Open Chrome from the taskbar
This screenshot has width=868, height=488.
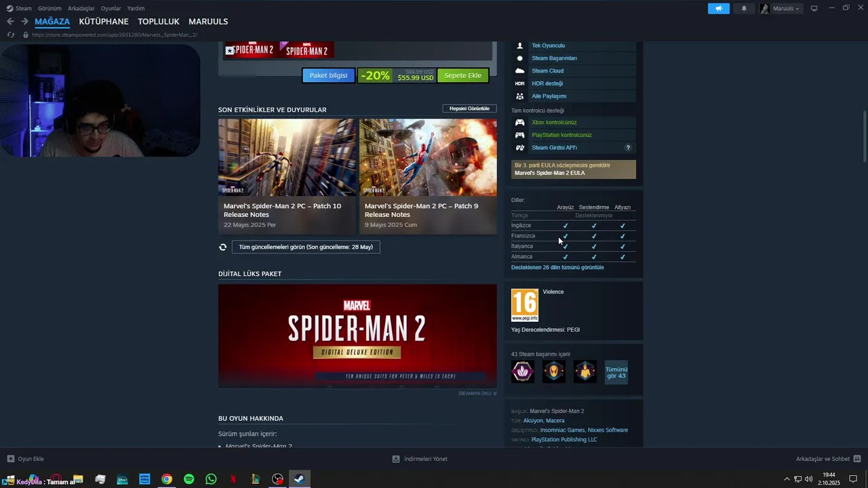(x=167, y=479)
